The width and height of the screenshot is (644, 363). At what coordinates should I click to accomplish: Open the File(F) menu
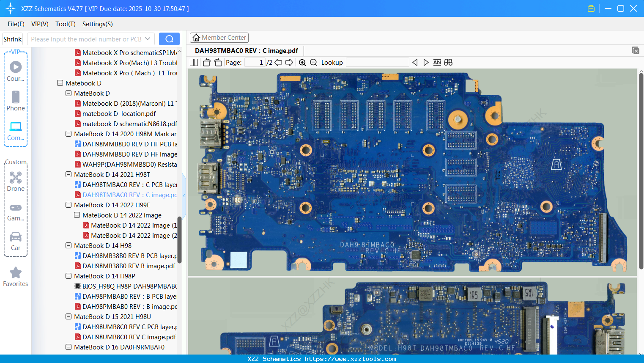(16, 24)
